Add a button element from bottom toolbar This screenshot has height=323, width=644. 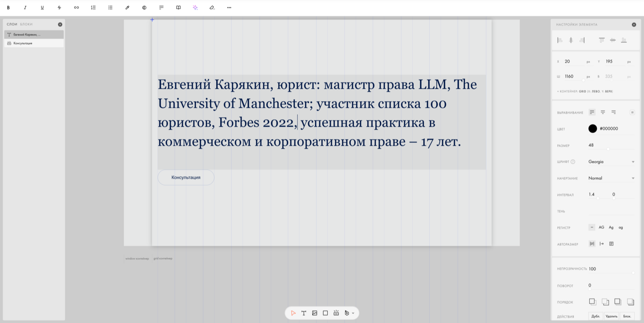[x=336, y=313]
